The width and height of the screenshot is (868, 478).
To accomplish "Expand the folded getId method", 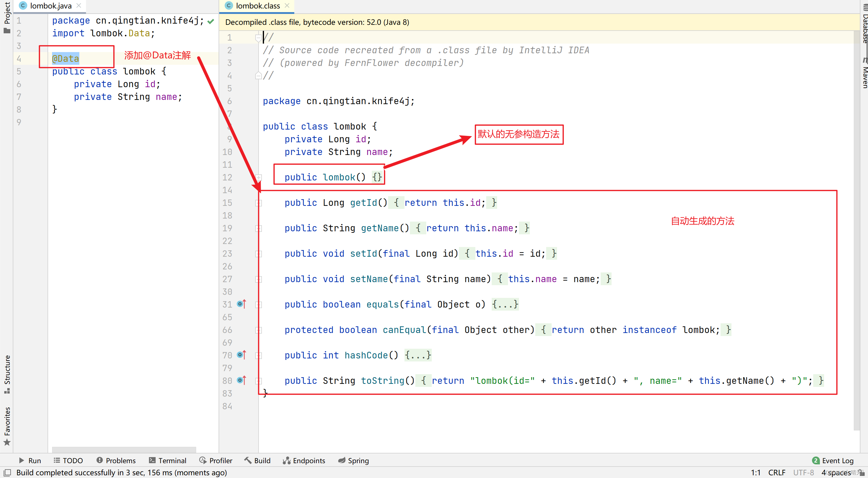I will (259, 203).
